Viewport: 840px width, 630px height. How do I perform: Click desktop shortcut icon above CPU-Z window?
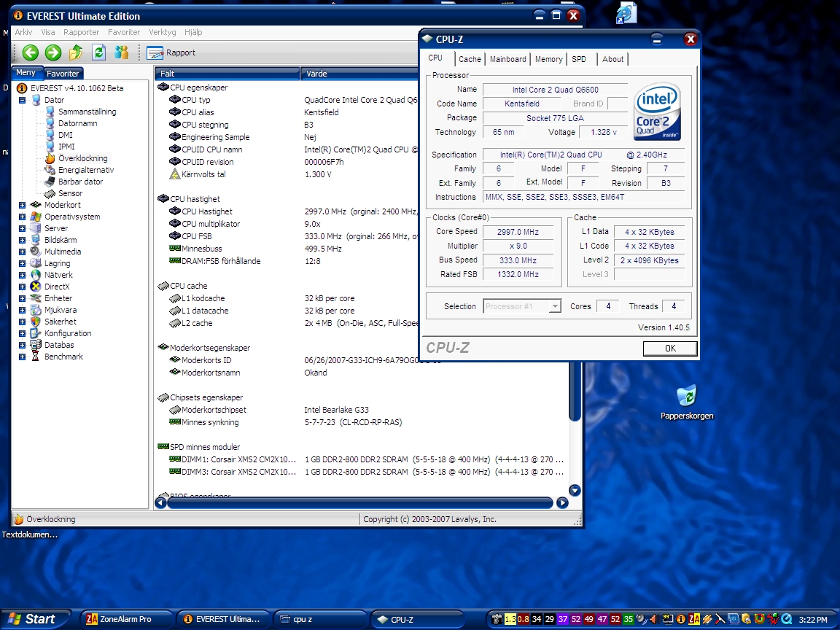[626, 13]
